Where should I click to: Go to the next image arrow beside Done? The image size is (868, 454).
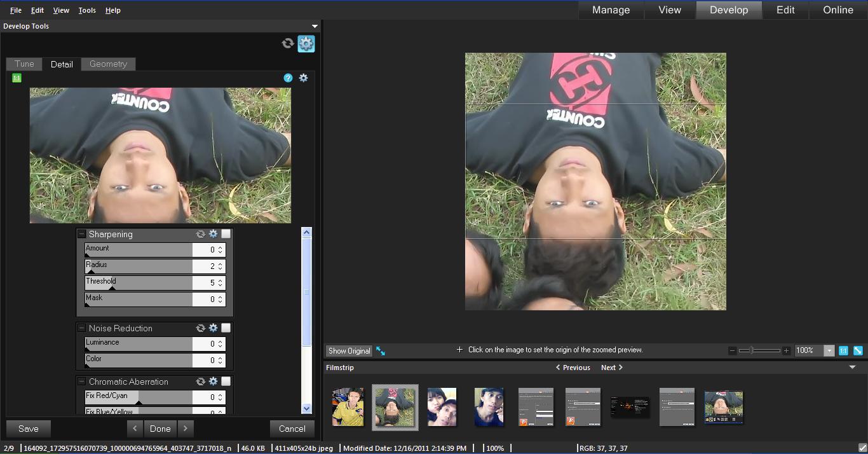pos(185,429)
